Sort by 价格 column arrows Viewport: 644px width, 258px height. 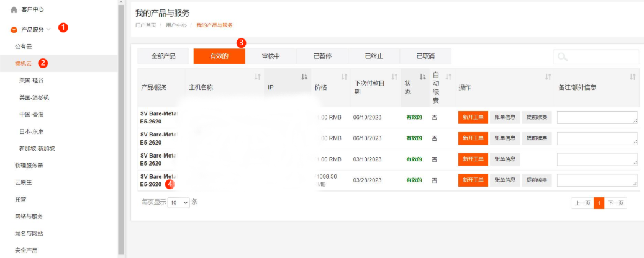(x=345, y=77)
